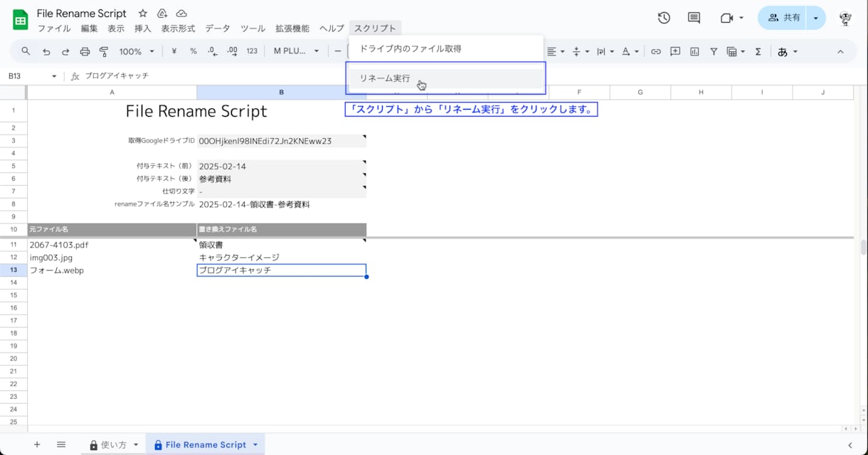Viewport: 868px width, 455px height.
Task: Toggle the filter funnel icon
Action: [714, 51]
